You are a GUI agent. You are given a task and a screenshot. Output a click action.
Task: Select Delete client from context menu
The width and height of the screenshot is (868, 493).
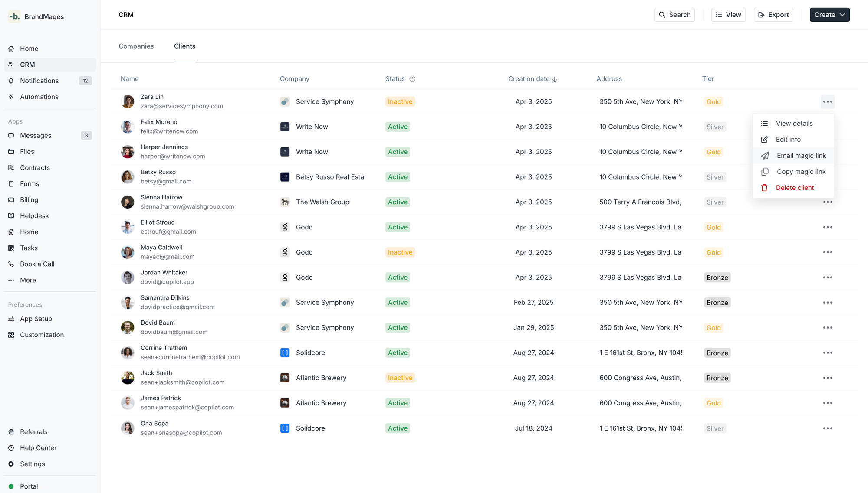click(794, 188)
